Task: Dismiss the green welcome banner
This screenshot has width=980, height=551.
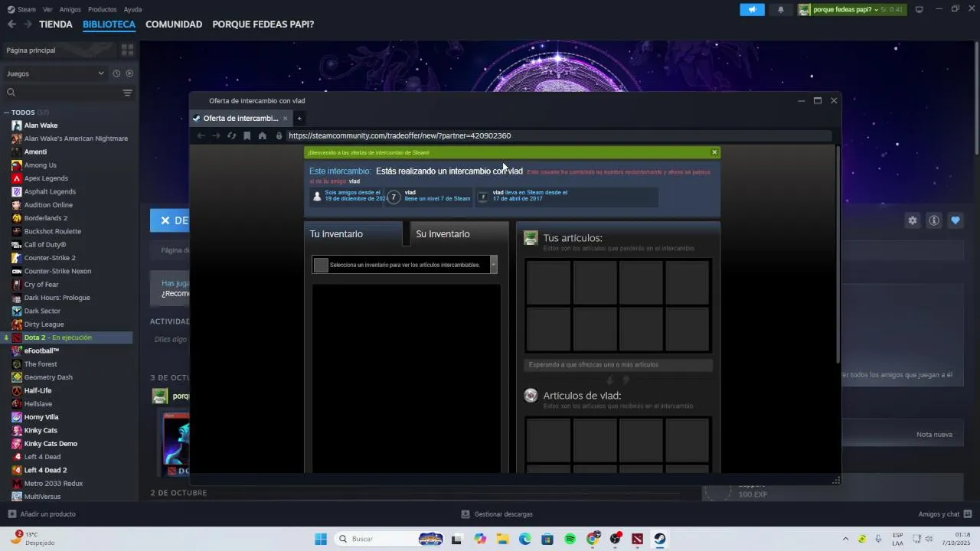Action: (x=714, y=152)
